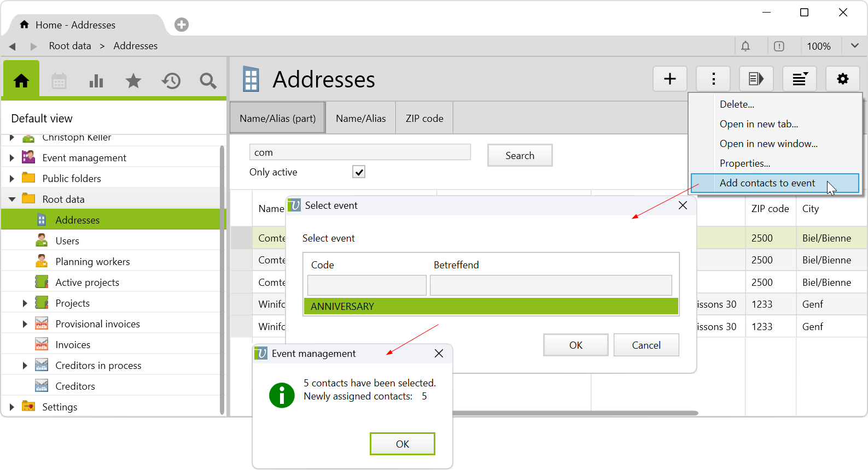Expand the Projects tree node
Screen dimensions: 868x470
pyautogui.click(x=25, y=303)
